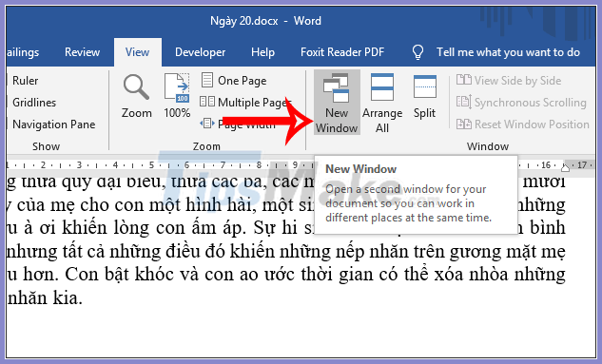Viewport: 602px width, 364px height.
Task: Select One Page view
Action: click(x=233, y=81)
